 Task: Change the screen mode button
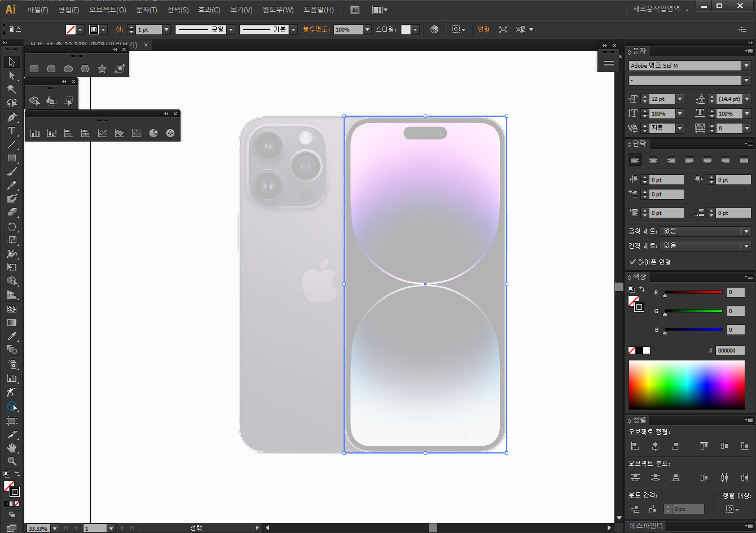[x=12, y=528]
